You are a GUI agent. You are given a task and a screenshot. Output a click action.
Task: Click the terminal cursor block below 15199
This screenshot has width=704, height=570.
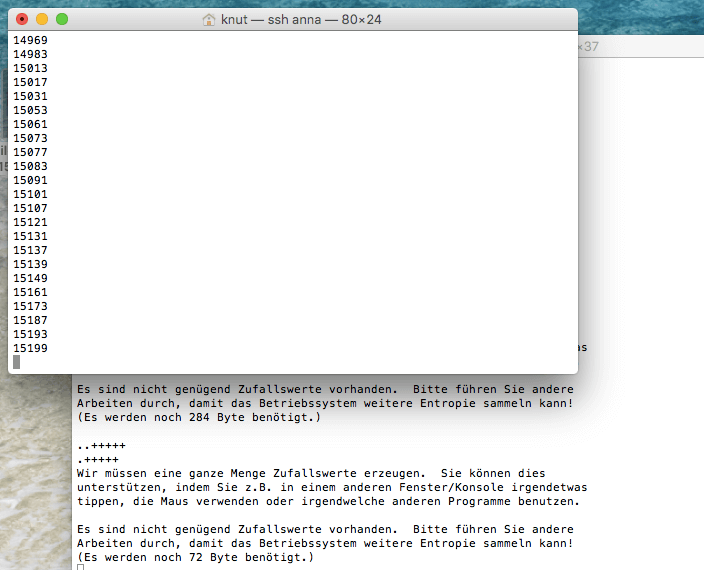coord(17,362)
